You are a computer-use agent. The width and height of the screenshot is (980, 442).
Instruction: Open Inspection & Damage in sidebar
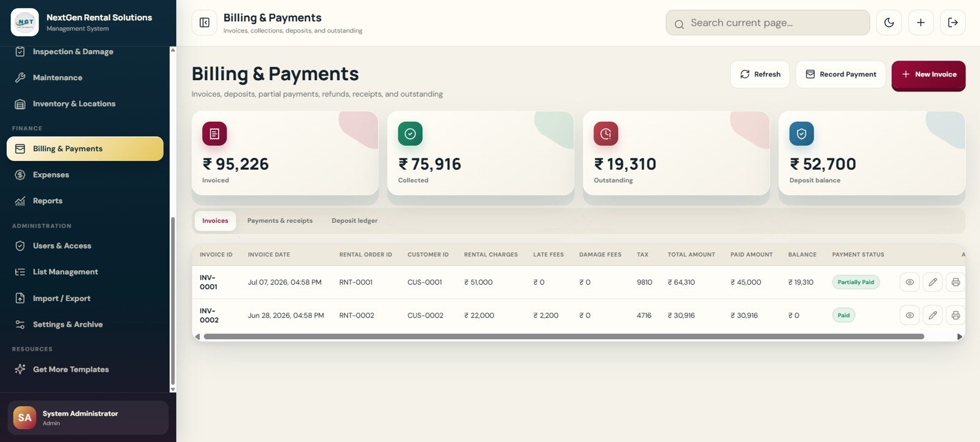click(x=85, y=51)
